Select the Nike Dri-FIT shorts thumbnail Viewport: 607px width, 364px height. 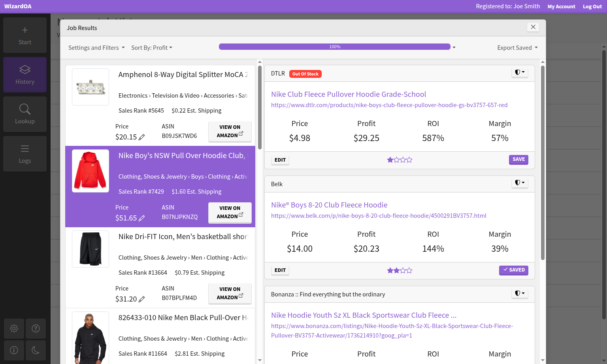click(x=90, y=249)
